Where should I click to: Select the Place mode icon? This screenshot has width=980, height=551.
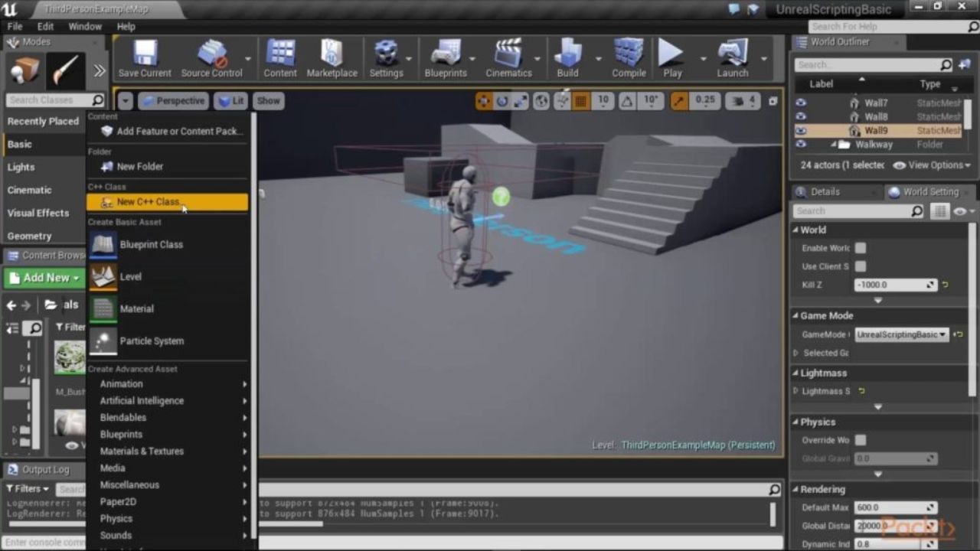coord(25,71)
